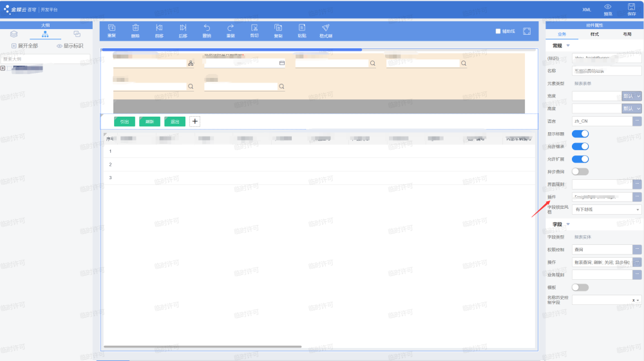Toggle the 允许继承 switch
This screenshot has width=644, height=361.
point(580,146)
